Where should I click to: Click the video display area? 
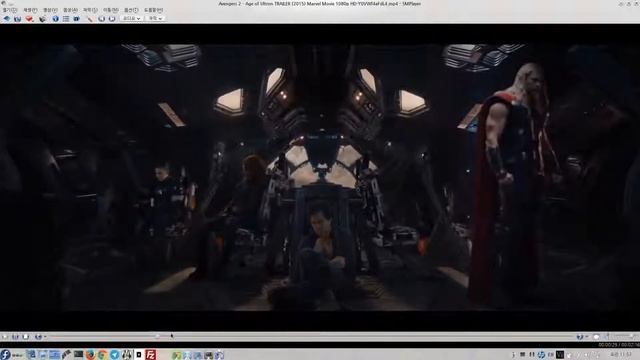(320, 177)
